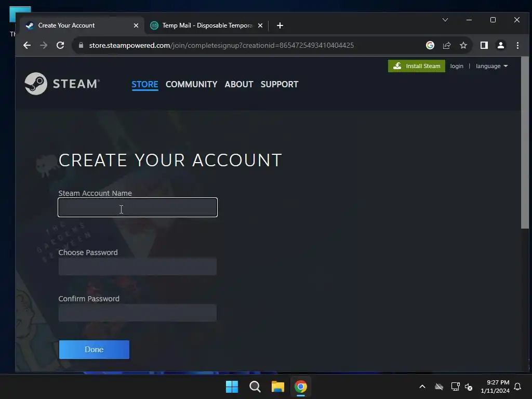Screen dimensions: 532x399
Task: Focus the Choose Password field
Action: 138,267
